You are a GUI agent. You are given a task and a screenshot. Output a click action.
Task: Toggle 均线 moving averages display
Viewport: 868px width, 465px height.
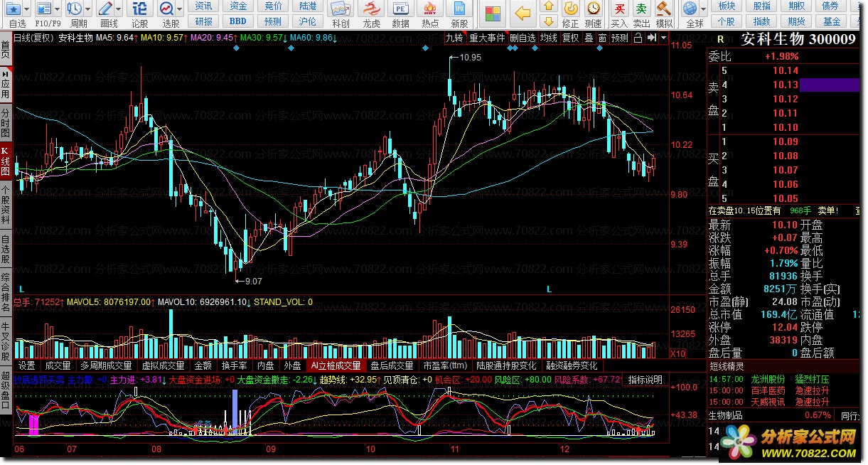pos(548,38)
